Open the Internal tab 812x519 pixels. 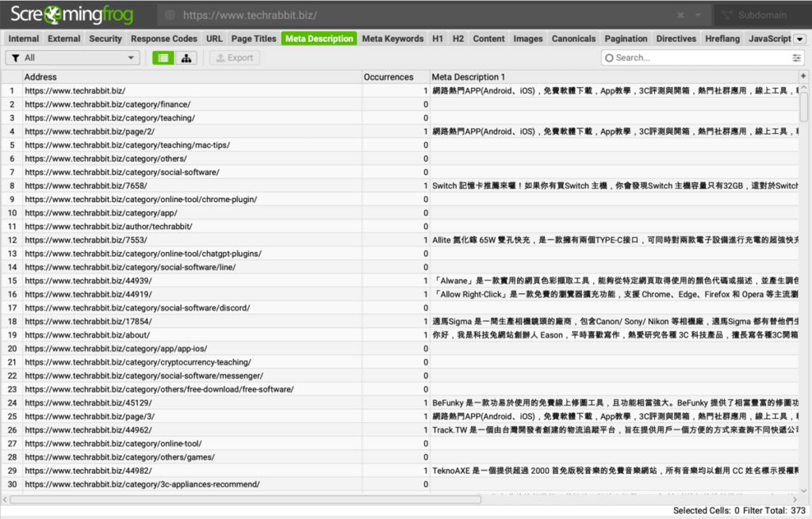click(x=24, y=39)
